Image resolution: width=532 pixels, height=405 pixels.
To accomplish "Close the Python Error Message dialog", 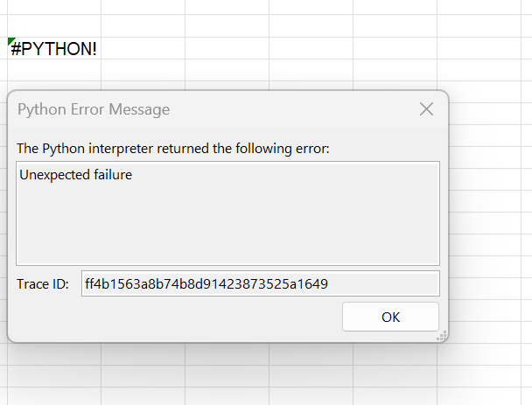I will point(426,109).
